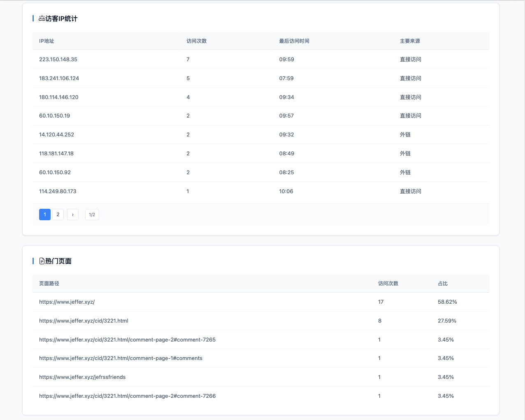Open the cid/3221.html page path
This screenshot has width=525, height=420.
point(84,321)
